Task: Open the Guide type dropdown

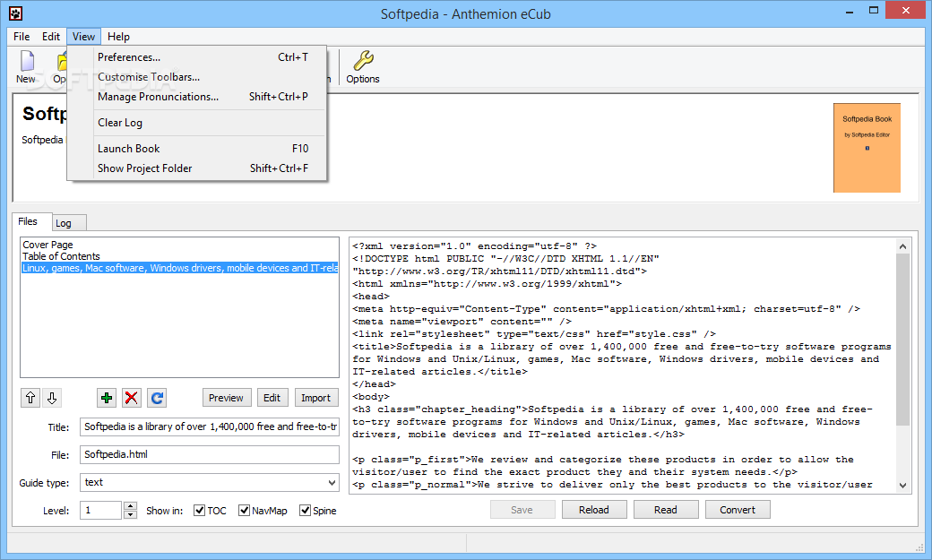Action: [209, 483]
